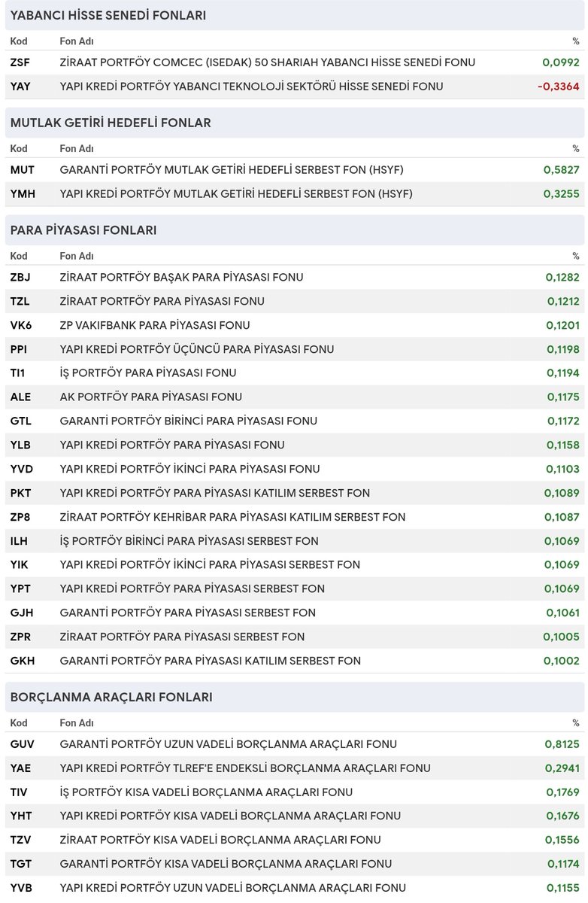The height and width of the screenshot is (903, 588).
Task: Select fund code YPT
Action: click(21, 589)
